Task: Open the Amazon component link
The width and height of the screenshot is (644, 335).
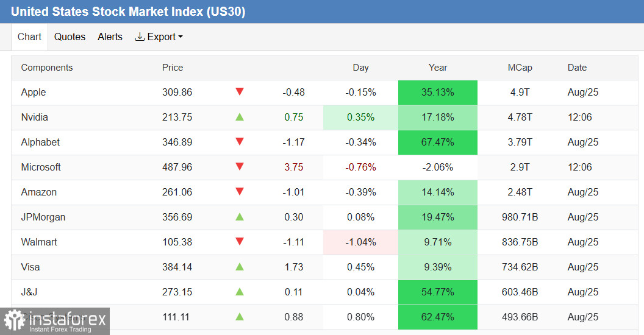Action: tap(38, 192)
